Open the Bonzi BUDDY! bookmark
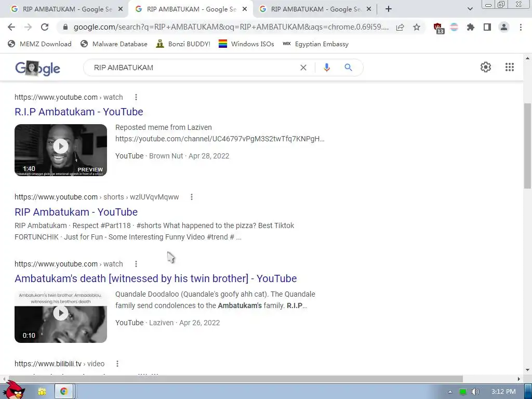The width and height of the screenshot is (532, 399). (x=183, y=44)
